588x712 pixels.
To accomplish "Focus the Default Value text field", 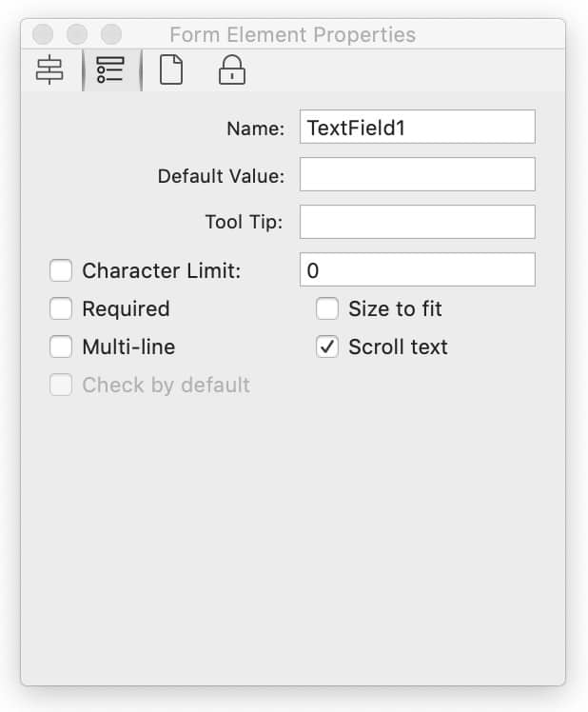I will pyautogui.click(x=417, y=175).
